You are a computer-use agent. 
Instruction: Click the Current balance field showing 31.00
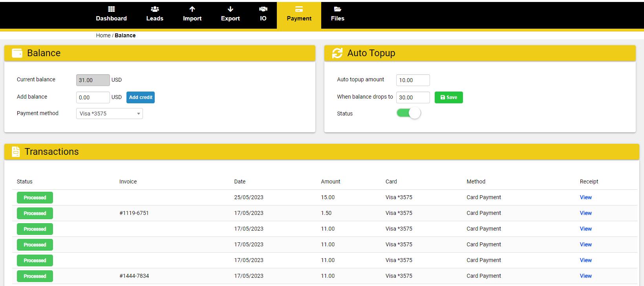93,80
